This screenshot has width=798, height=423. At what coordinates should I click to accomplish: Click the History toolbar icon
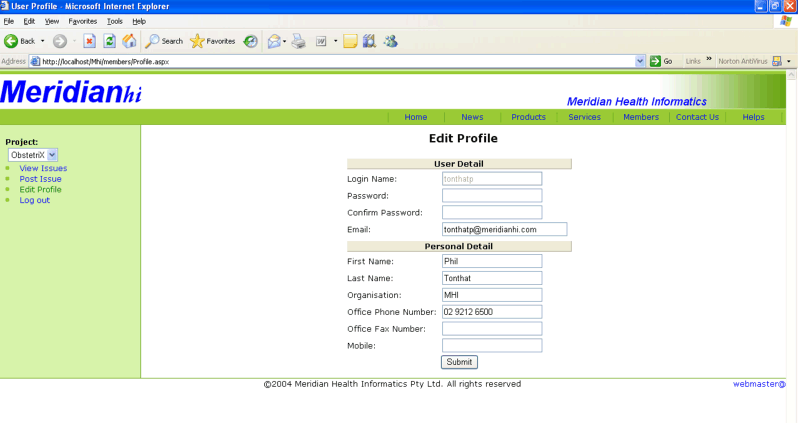(250, 41)
